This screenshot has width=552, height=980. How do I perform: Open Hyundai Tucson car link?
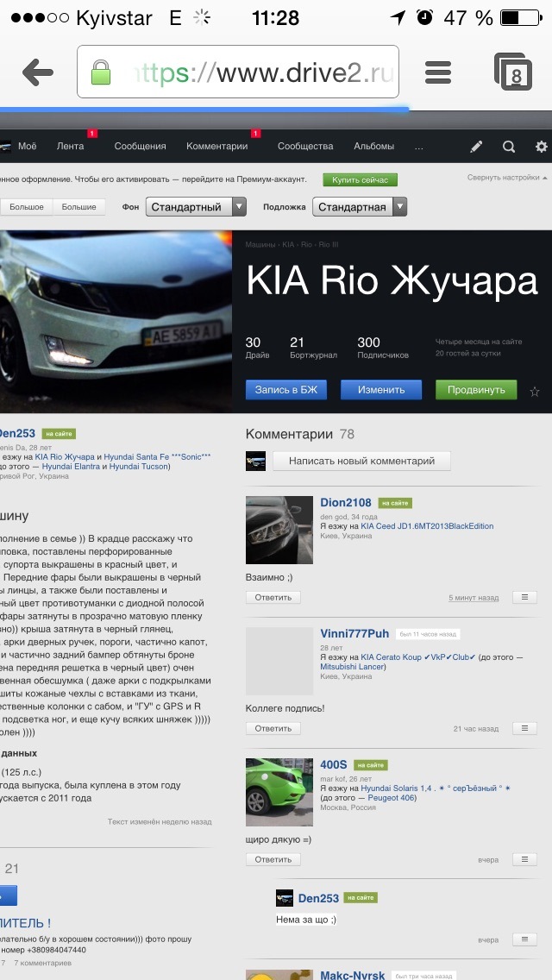[138, 466]
